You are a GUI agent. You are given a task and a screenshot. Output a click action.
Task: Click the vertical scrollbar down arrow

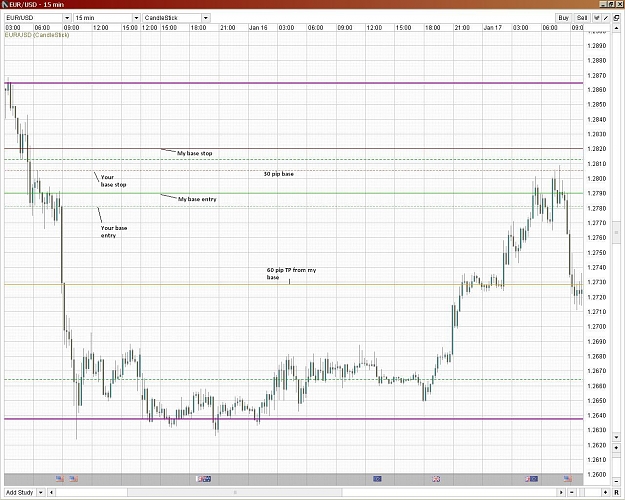[x=616, y=437]
